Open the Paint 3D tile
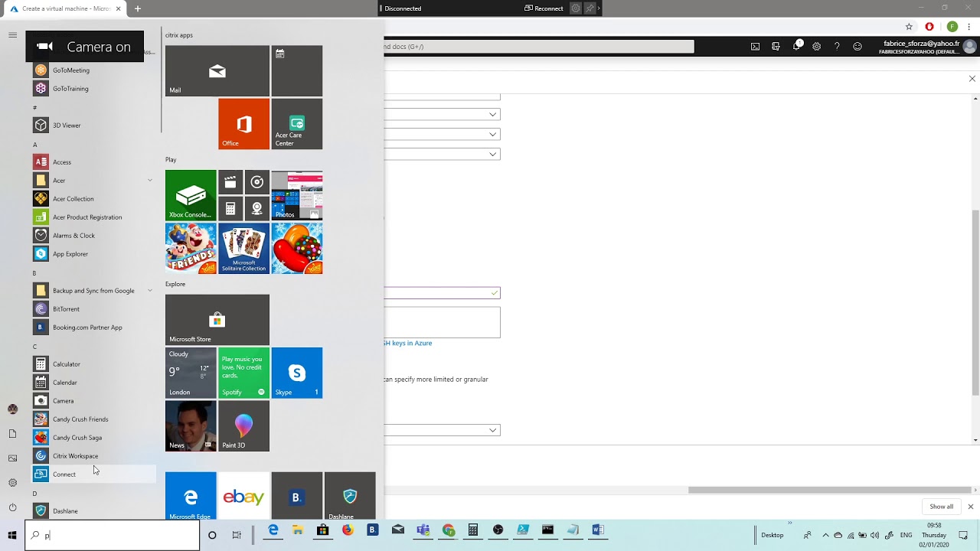Image resolution: width=980 pixels, height=551 pixels. (x=243, y=426)
